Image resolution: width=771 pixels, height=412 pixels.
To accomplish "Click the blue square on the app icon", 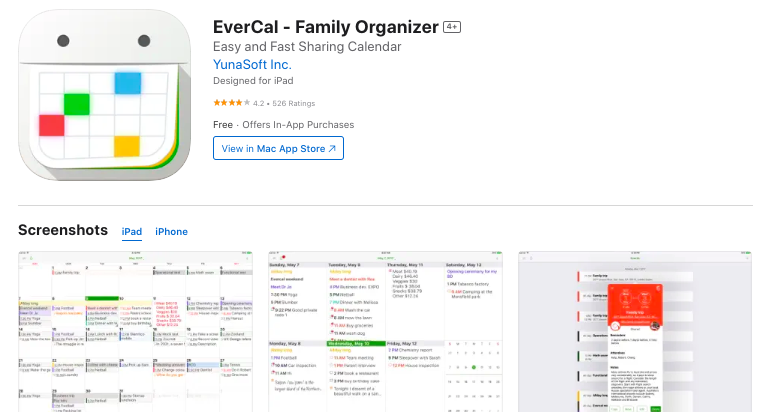I will pyautogui.click(x=127, y=82).
